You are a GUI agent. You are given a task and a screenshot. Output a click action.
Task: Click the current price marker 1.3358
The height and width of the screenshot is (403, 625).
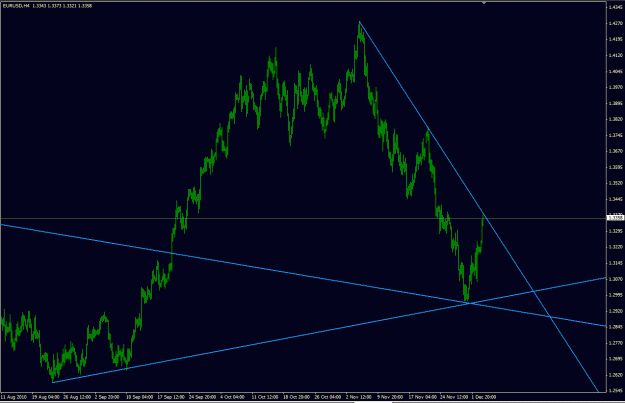(615, 218)
